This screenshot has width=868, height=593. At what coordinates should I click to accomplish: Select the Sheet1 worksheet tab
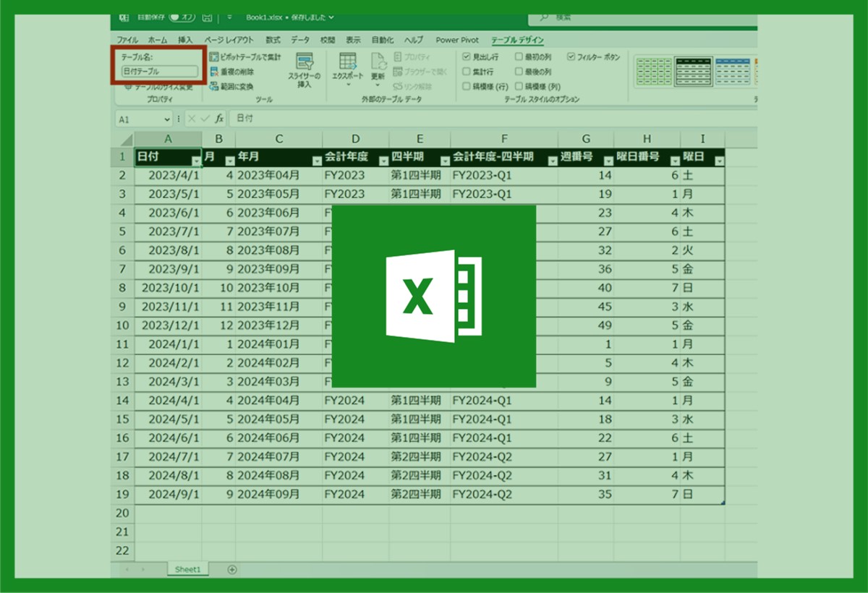(x=187, y=569)
